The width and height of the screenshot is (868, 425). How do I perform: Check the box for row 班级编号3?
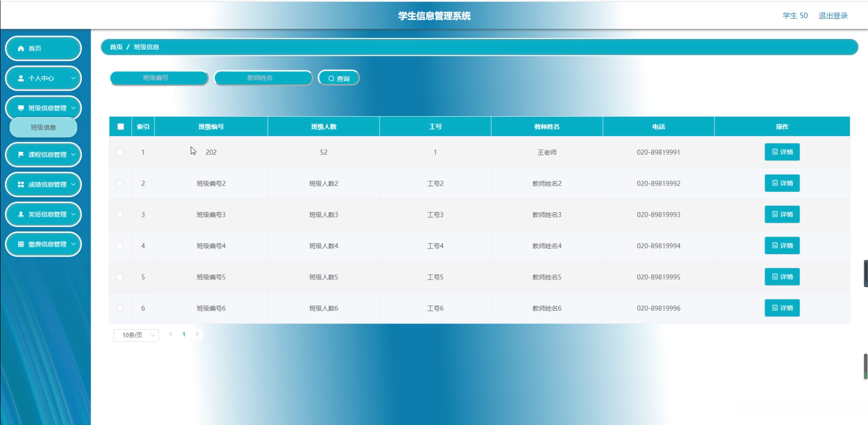tap(120, 215)
